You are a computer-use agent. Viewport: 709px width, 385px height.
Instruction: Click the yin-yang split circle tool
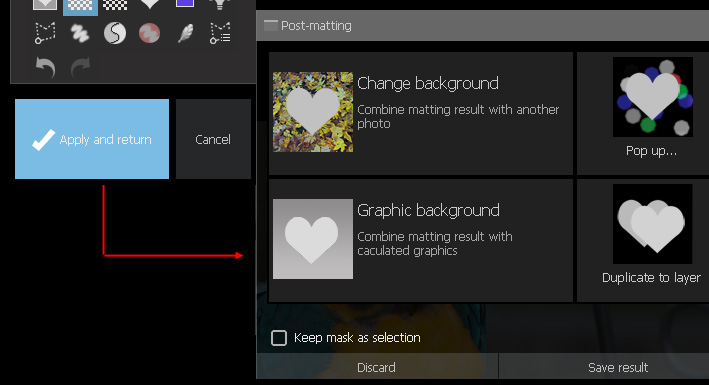coord(115,33)
